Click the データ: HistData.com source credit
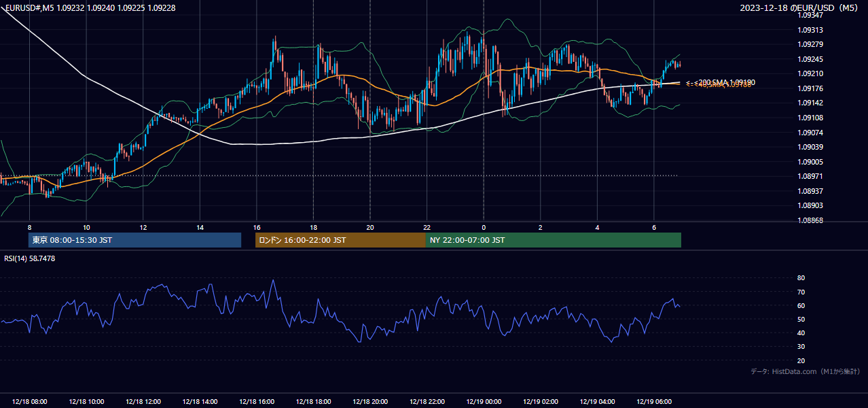 (806, 371)
